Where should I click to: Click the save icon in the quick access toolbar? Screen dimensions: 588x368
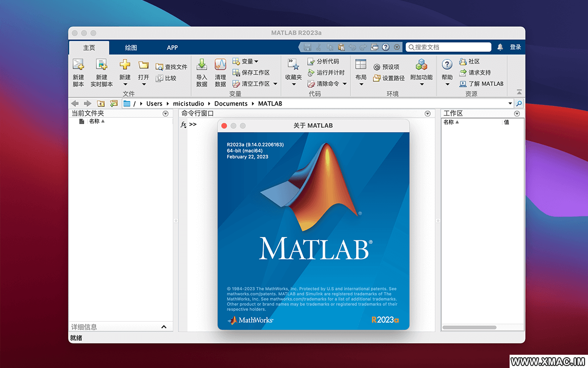pyautogui.click(x=308, y=47)
